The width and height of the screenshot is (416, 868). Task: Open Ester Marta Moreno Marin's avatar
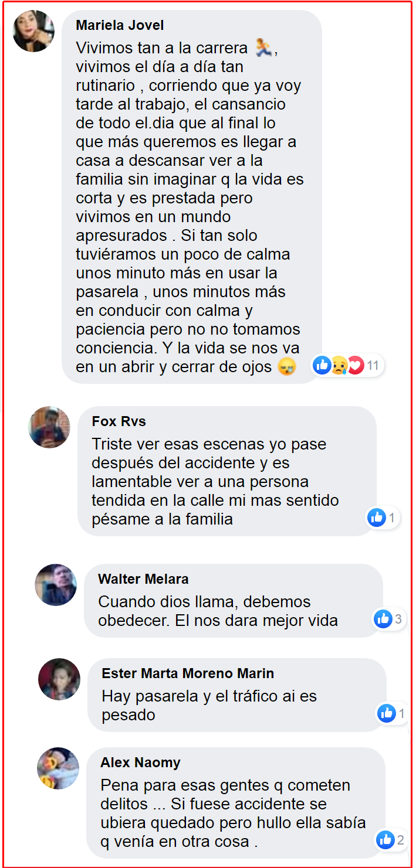coord(59,679)
